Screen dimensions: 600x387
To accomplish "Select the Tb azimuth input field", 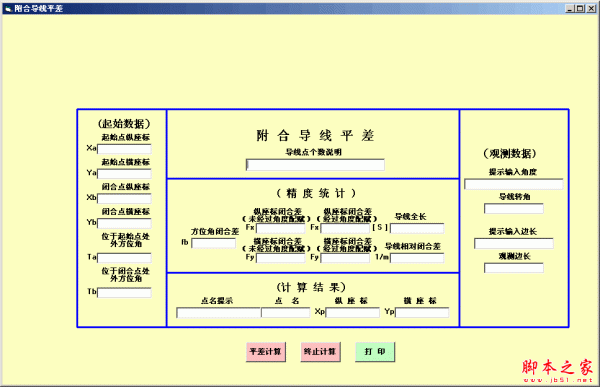I will pos(124,292).
